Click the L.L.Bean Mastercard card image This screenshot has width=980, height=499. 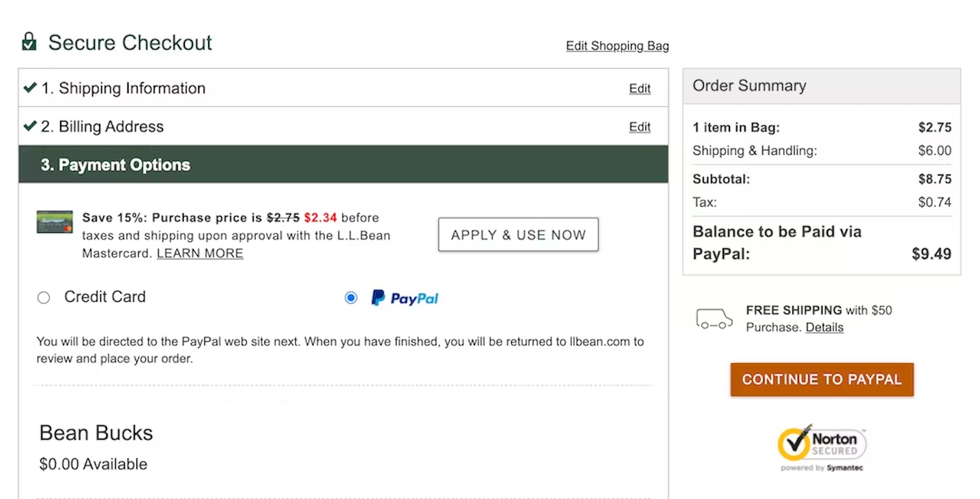[55, 222]
